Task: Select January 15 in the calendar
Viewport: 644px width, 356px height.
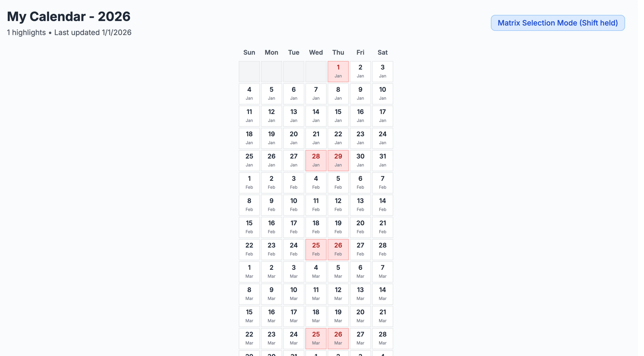Action: tap(338, 116)
